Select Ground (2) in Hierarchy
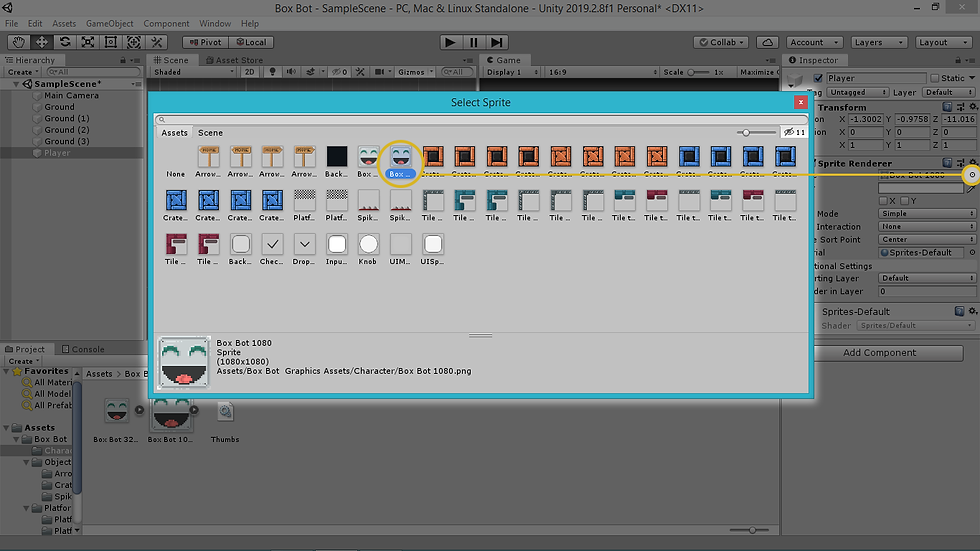 (x=66, y=130)
